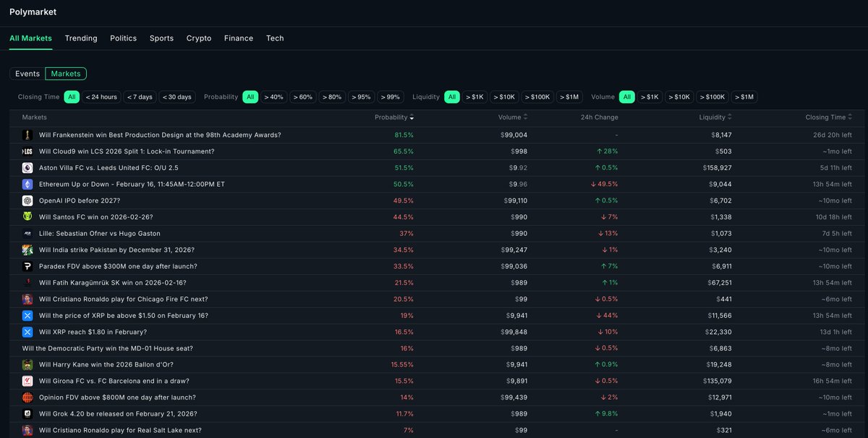Click the Harry Kane Ballon d'Or market icon

[27, 365]
